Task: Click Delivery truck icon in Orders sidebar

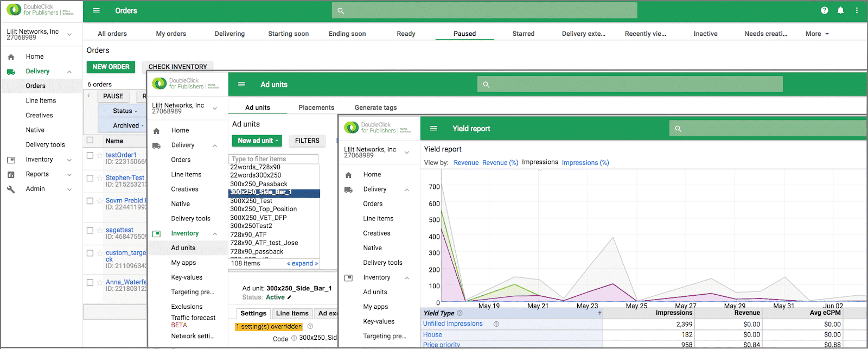Action: click(11, 71)
